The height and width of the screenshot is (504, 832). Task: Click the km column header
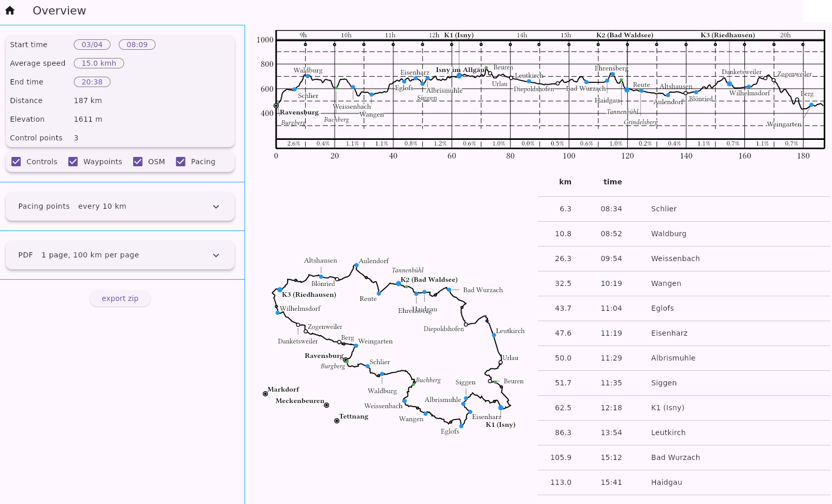(x=565, y=182)
